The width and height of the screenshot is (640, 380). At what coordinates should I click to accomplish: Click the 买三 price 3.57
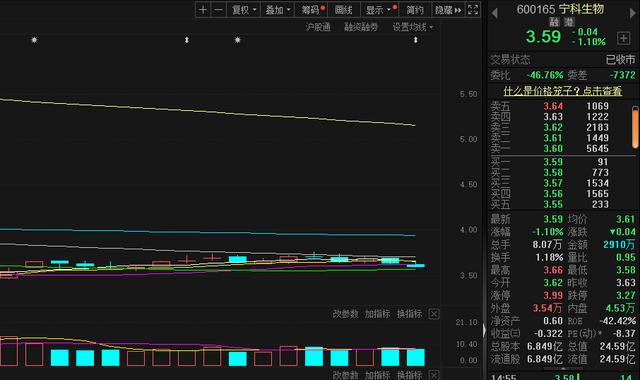tap(553, 183)
